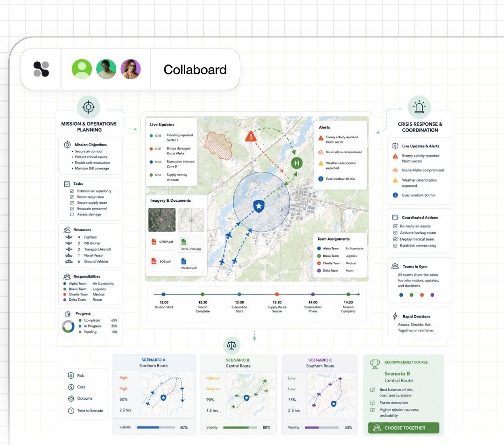Screen dimensions: 504x445
Task: Select the Scenario B Central Route card title
Action: [x=238, y=363]
